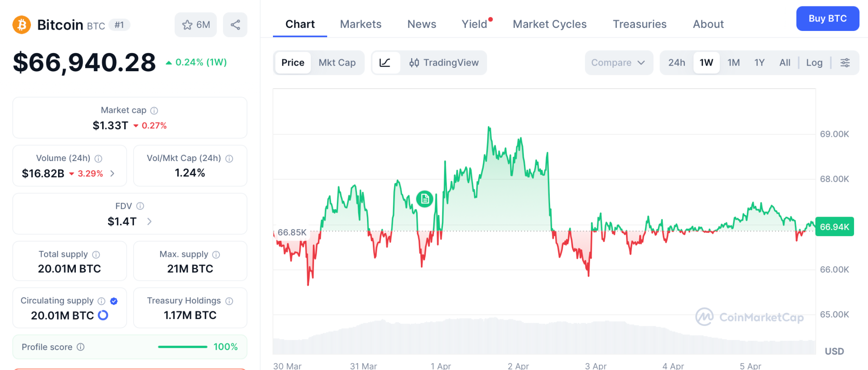Expand the FDV details chevron

tap(149, 221)
